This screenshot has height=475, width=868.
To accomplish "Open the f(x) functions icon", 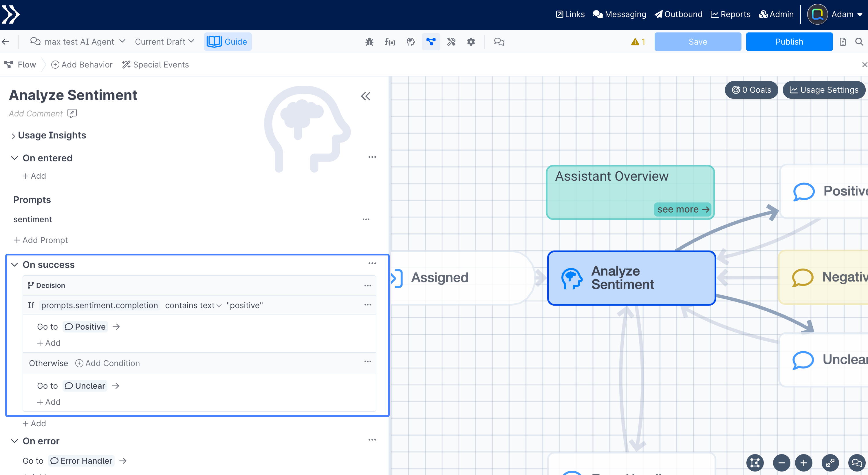I will [390, 42].
